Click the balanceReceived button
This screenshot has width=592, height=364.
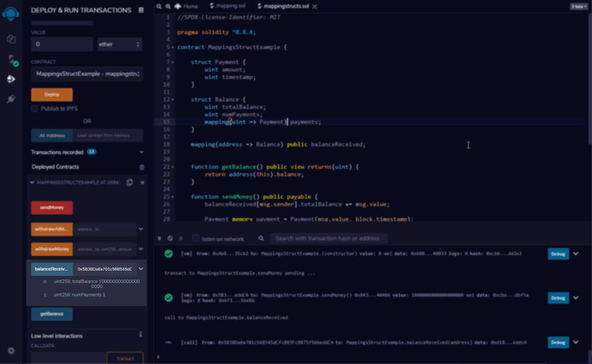point(52,269)
